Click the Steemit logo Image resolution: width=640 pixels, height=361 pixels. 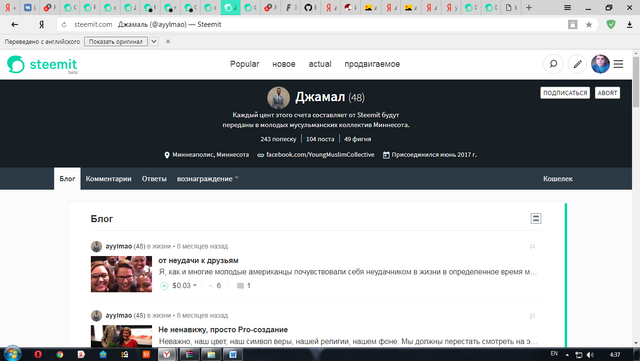[42, 65]
